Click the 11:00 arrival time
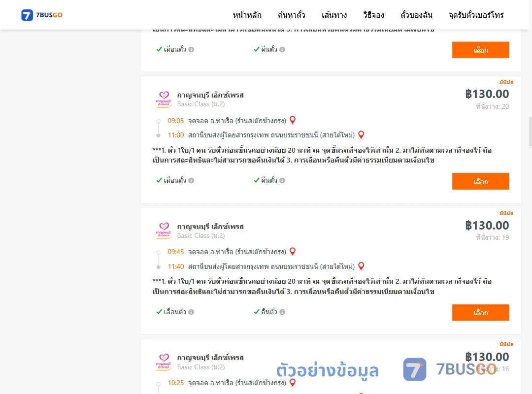The image size is (532, 394). pos(176,135)
